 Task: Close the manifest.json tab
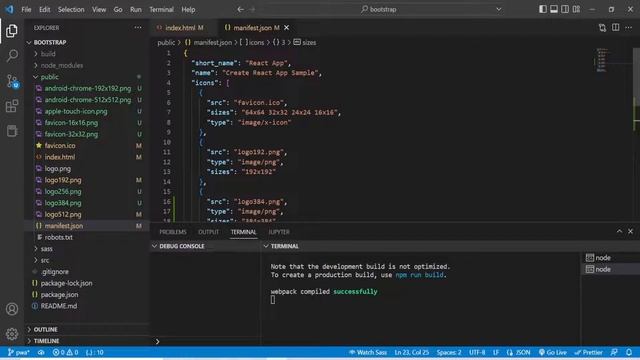click(287, 28)
